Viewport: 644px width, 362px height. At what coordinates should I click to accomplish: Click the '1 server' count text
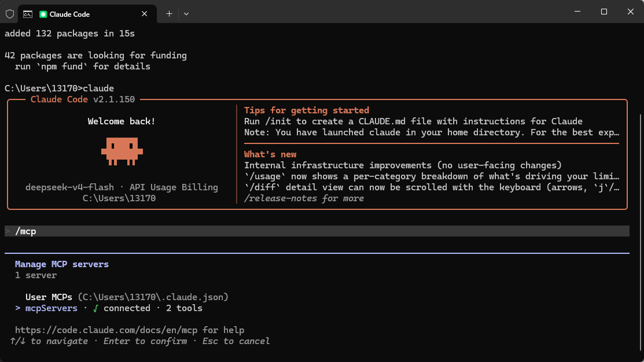pyautogui.click(x=36, y=275)
